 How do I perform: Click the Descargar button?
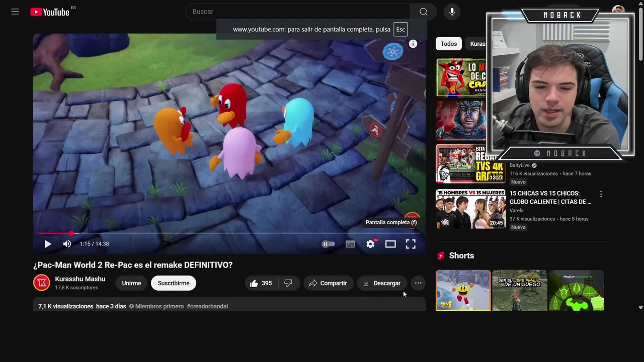pyautogui.click(x=382, y=283)
